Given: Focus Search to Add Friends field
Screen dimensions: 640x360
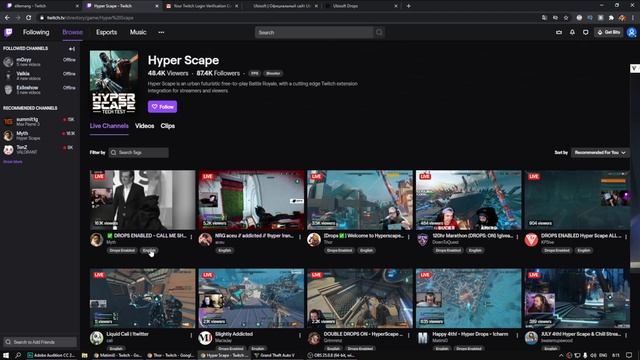Looking at the screenshot, I should [40, 342].
